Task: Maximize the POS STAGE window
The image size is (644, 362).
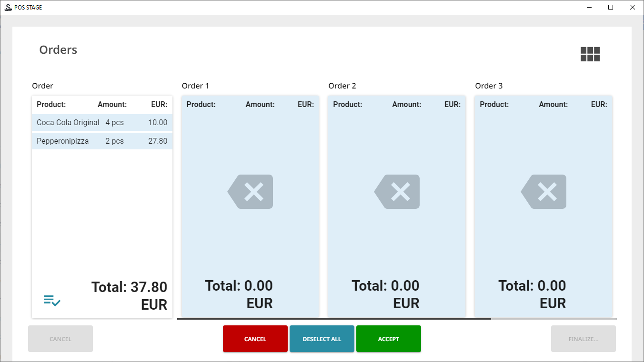Action: [611, 7]
